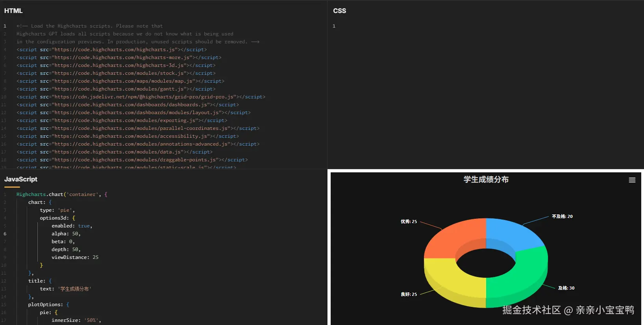Click the dashboards/dashboards.js script line

click(x=128, y=105)
